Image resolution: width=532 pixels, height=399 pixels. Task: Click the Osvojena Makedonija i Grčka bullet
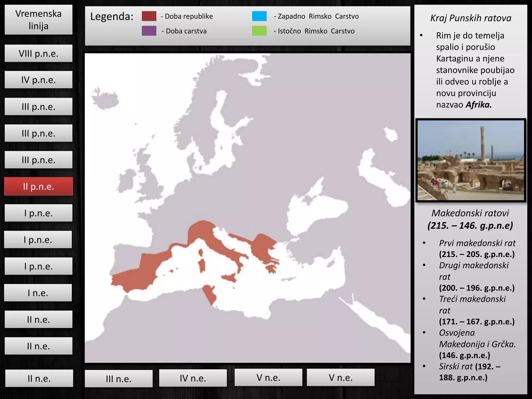click(477, 344)
